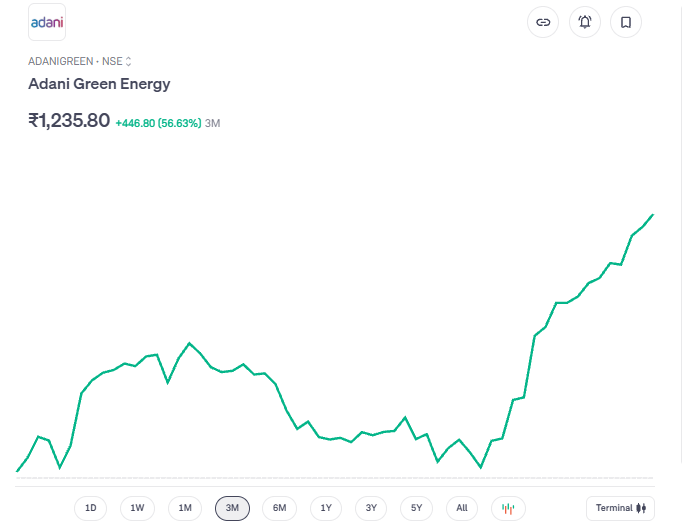Click the Adani Green Energy title
This screenshot has height=529, width=682.
point(99,84)
